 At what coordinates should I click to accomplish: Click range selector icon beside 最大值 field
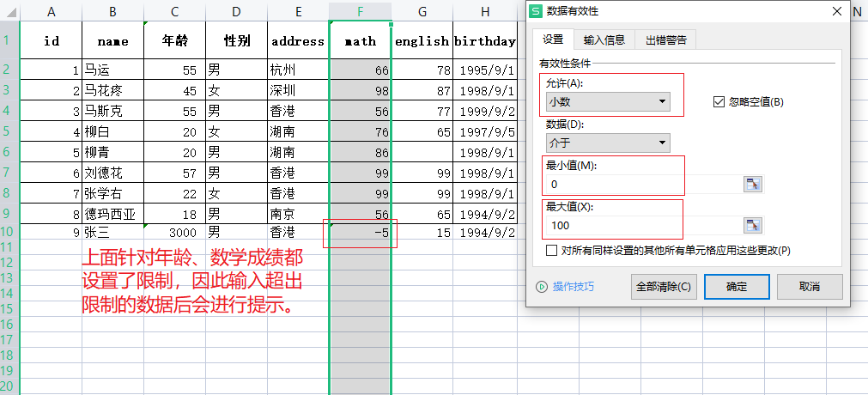click(752, 225)
